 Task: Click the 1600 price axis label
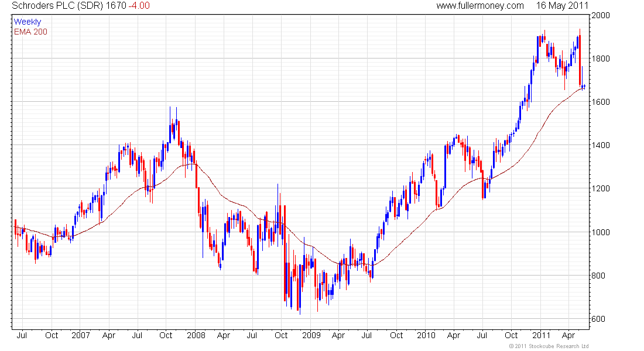[601, 102]
